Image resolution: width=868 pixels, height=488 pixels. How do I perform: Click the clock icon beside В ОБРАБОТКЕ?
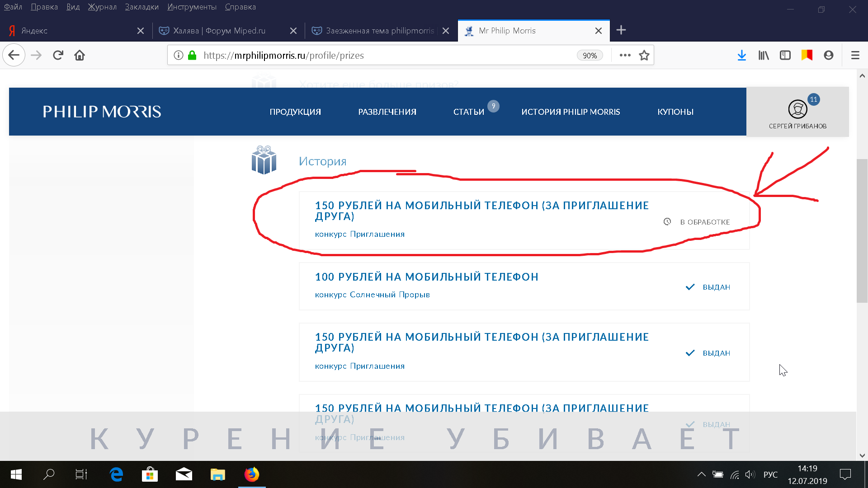tap(667, 221)
